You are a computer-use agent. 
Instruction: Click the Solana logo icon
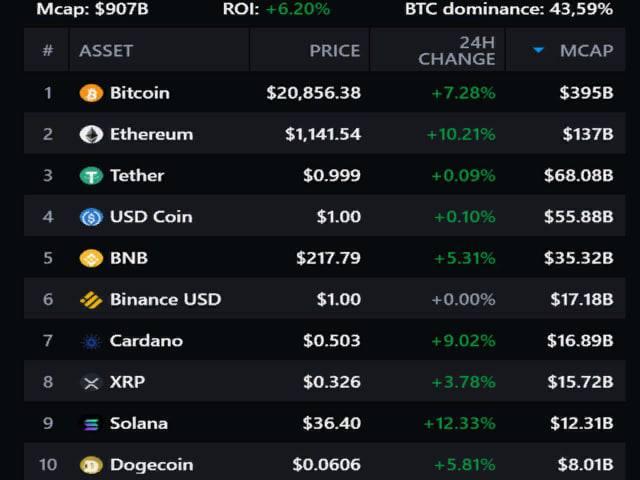click(91, 424)
